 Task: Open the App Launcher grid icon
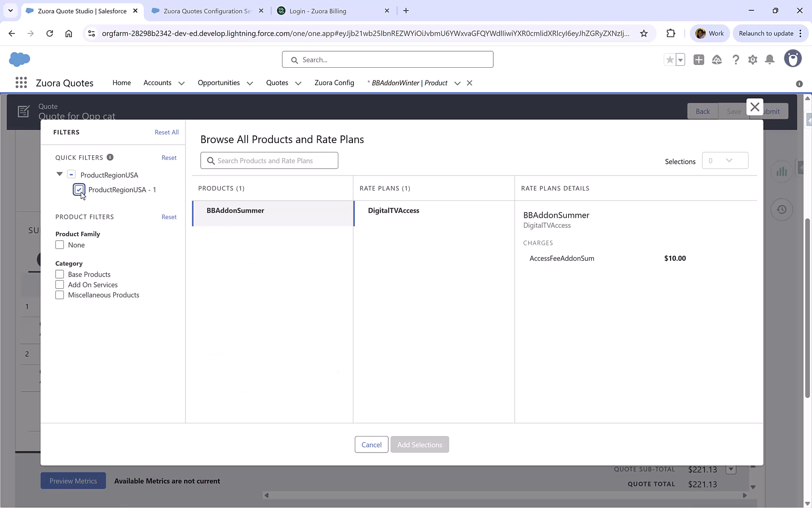coord(21,82)
